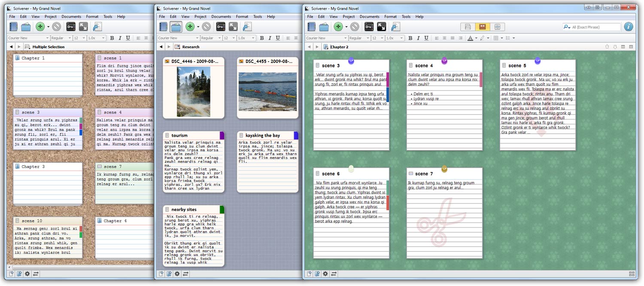The image size is (644, 286).
Task: Toggle underline in the right window format bar
Action: (x=426, y=38)
